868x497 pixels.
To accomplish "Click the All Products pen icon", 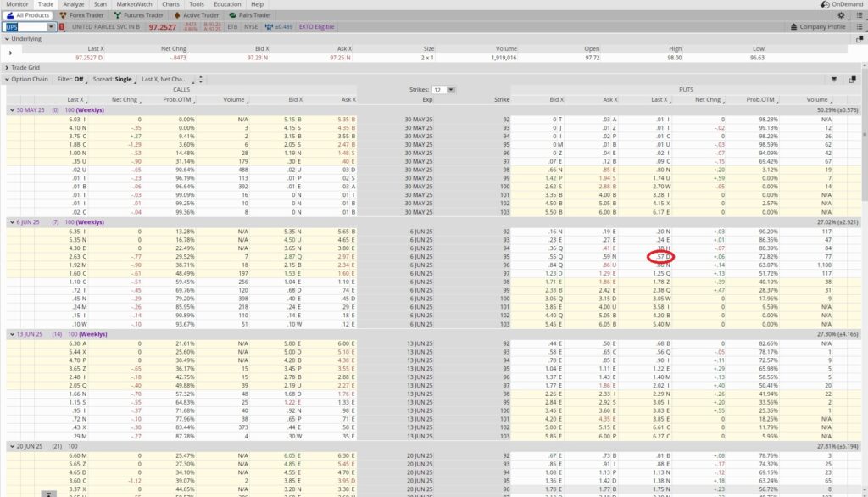I will (x=9, y=15).
